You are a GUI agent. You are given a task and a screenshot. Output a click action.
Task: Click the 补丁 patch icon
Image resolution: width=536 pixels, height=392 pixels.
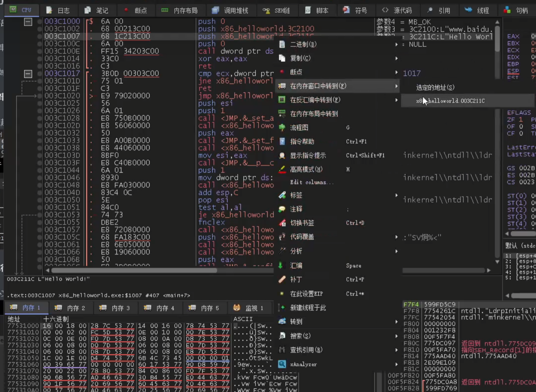tap(282, 279)
